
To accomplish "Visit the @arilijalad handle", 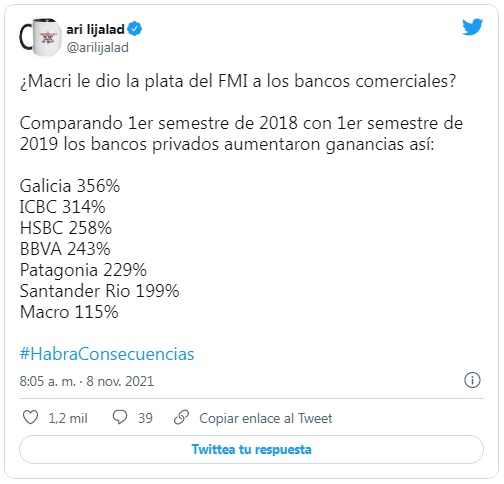I will click(98, 48).
